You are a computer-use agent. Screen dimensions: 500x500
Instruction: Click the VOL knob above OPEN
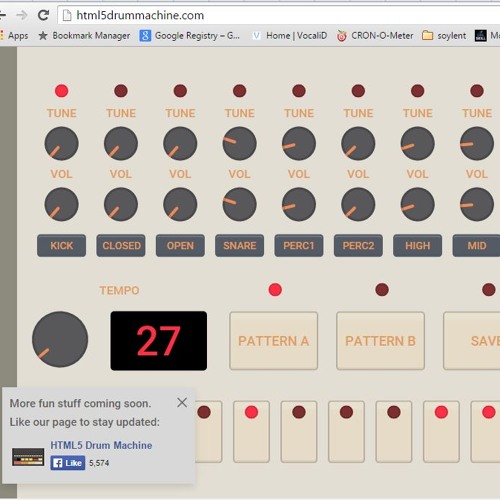point(180,204)
